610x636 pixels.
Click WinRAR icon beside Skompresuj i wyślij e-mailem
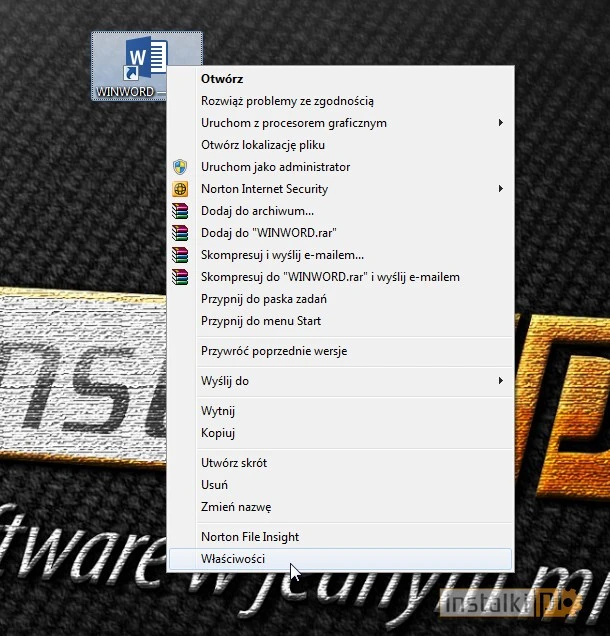[180, 255]
